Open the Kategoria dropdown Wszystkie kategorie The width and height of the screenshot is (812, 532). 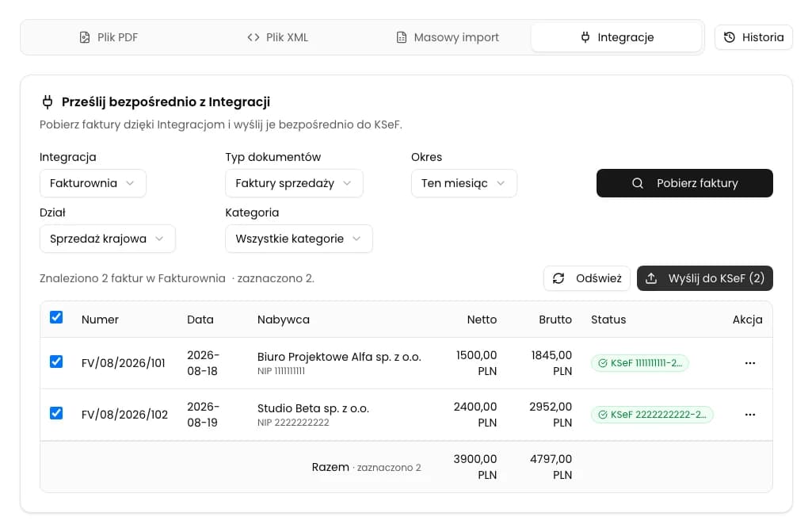coord(299,239)
